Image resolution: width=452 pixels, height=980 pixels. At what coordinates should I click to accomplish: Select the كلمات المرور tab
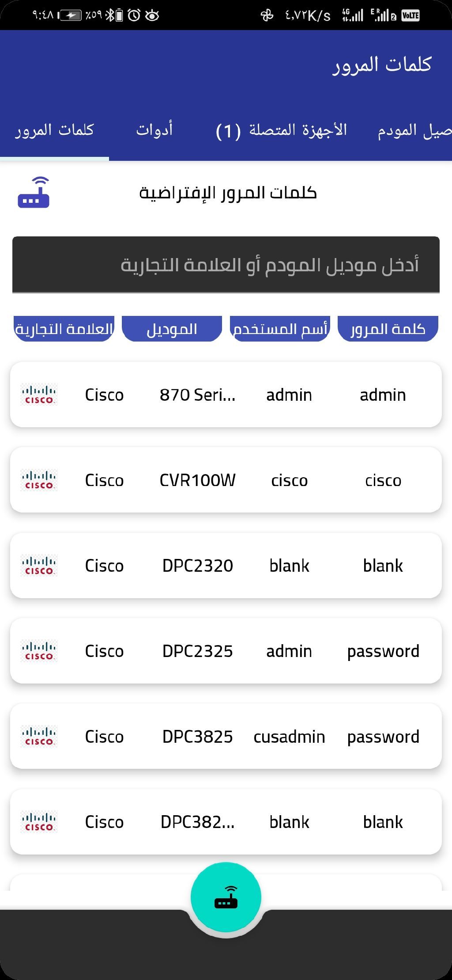[x=55, y=130]
